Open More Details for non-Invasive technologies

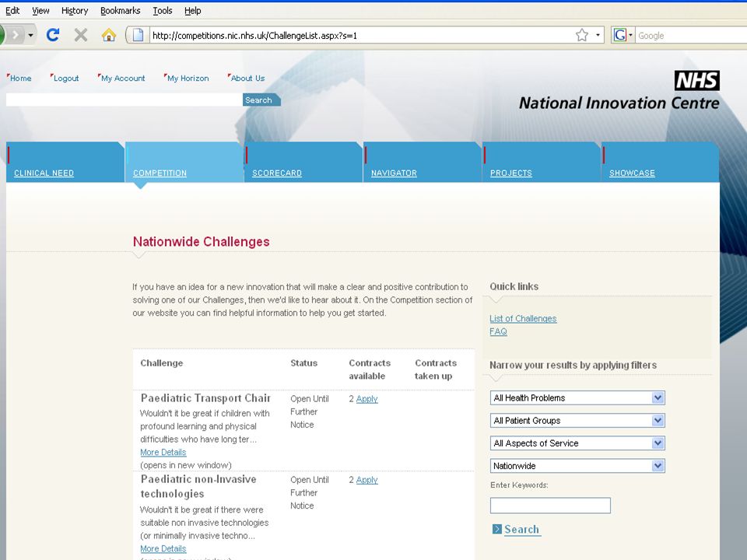163,548
